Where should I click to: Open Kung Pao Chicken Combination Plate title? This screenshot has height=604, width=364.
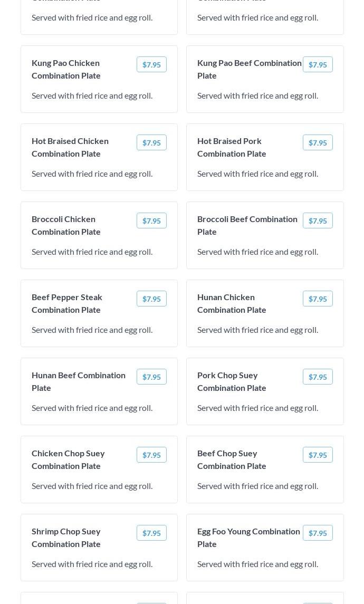(x=66, y=69)
